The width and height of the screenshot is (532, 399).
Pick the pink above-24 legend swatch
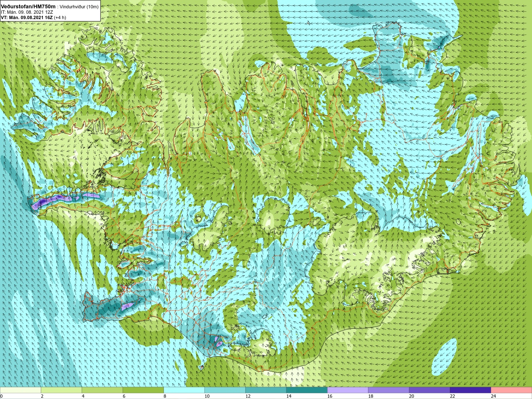[512, 390]
